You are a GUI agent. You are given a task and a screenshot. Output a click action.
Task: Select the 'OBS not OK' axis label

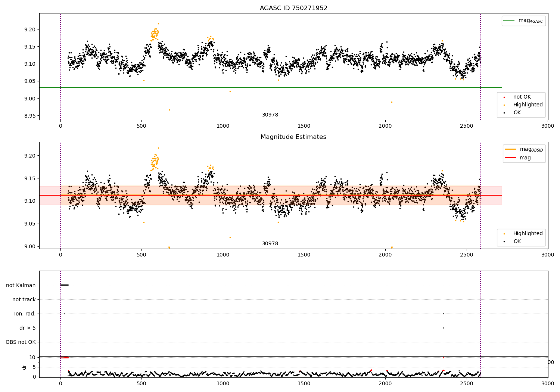21,342
